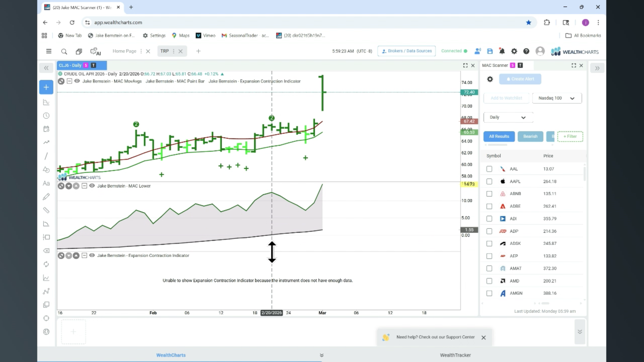Image resolution: width=644 pixels, height=362 pixels.
Task: Open the Nasdaq 100 watchlist dropdown
Action: pos(557,98)
